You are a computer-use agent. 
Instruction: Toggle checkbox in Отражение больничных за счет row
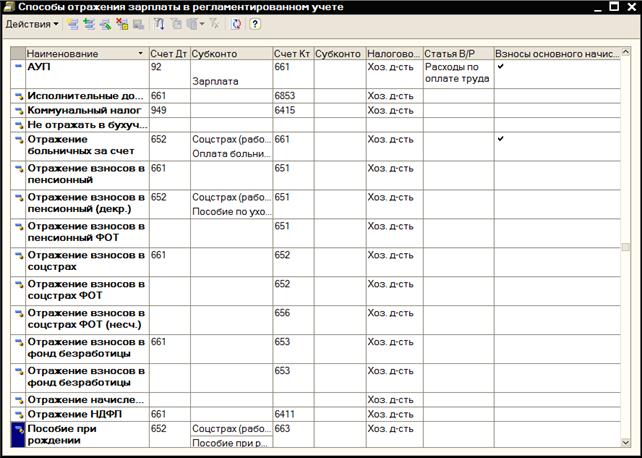[502, 139]
